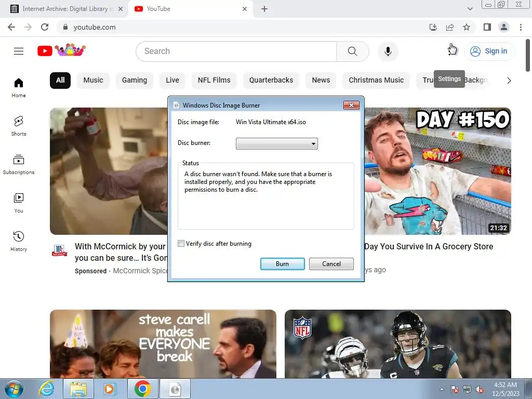532x399 pixels.
Task: Close the YouTube tab
Action: [245, 9]
